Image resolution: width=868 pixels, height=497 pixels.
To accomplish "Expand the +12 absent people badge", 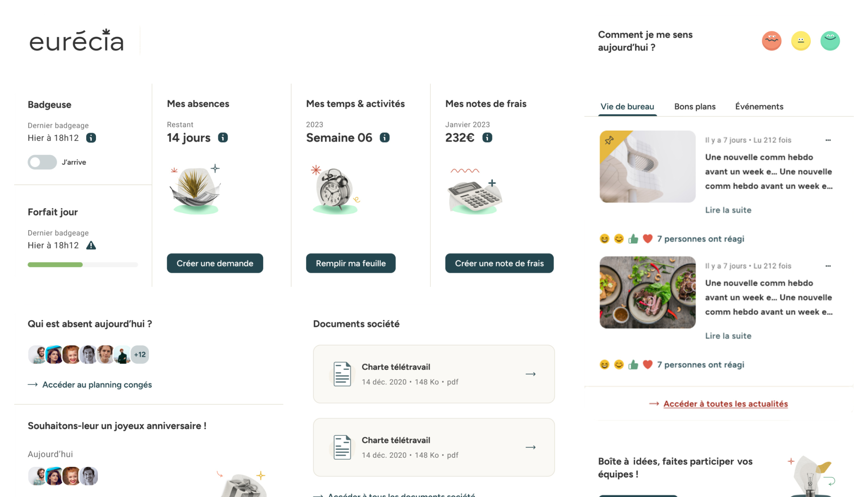I will [140, 354].
